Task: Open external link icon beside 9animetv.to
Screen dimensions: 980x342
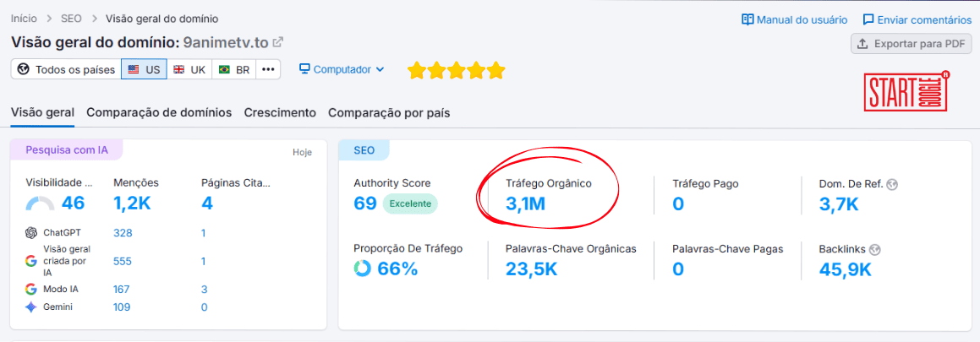Action: click(x=278, y=41)
